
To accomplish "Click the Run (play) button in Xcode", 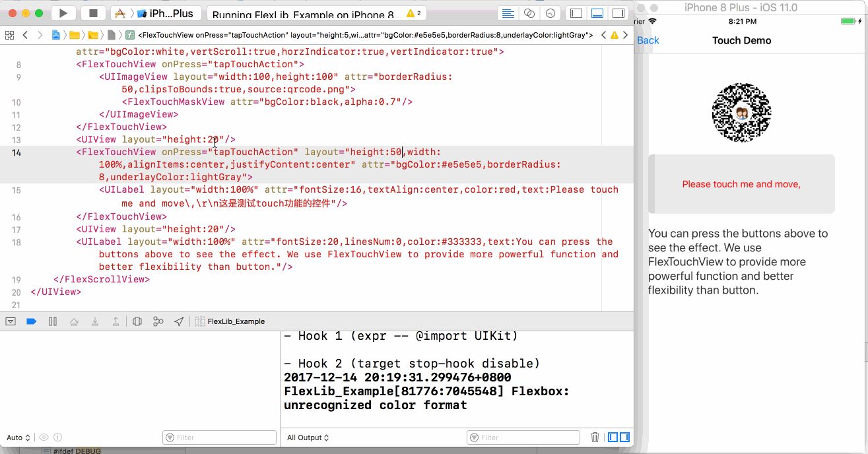I will 63,13.
